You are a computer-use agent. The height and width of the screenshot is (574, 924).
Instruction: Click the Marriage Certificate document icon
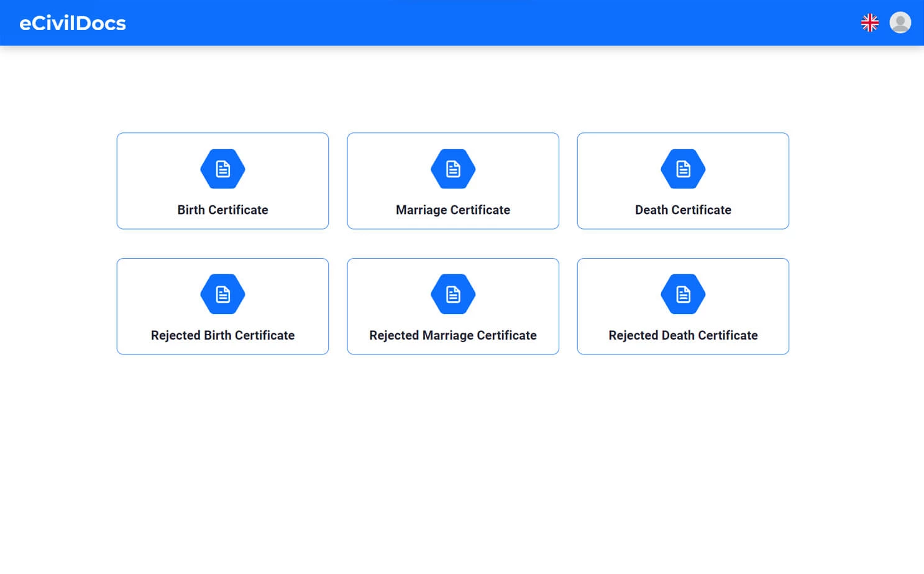pyautogui.click(x=452, y=169)
